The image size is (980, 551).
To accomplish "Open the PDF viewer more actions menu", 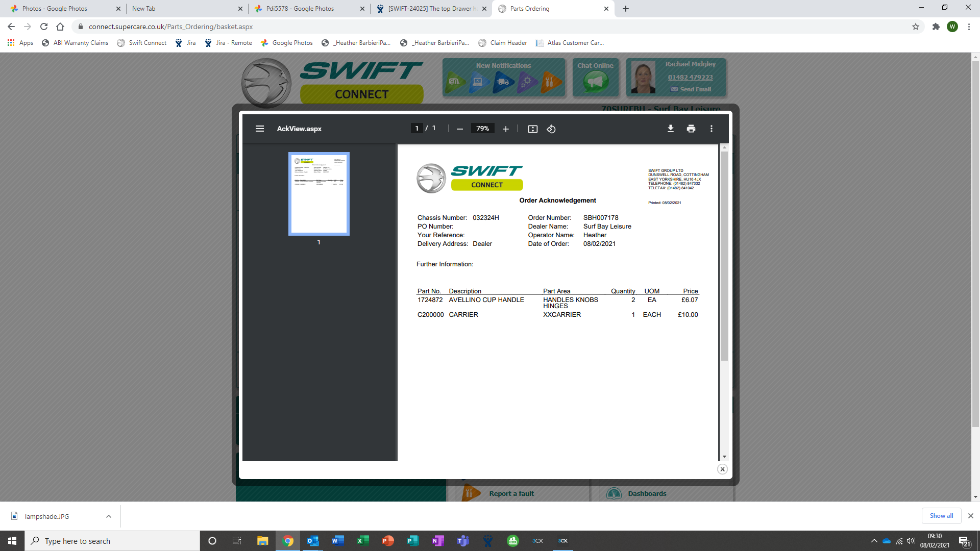I will tap(711, 129).
